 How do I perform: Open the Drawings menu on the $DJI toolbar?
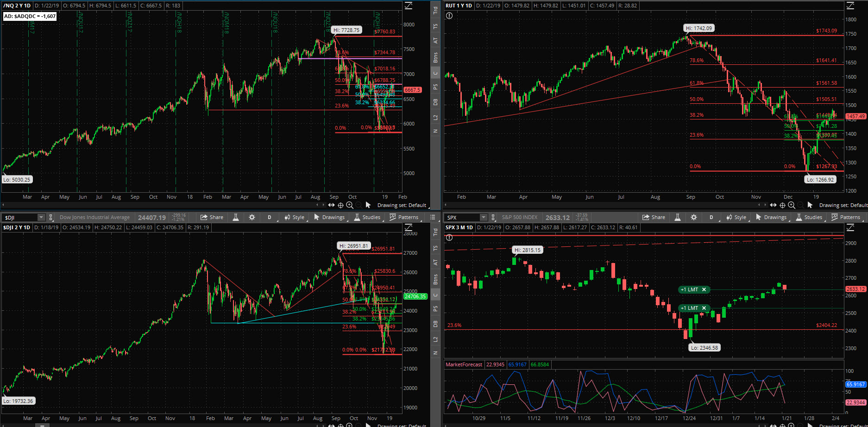329,217
